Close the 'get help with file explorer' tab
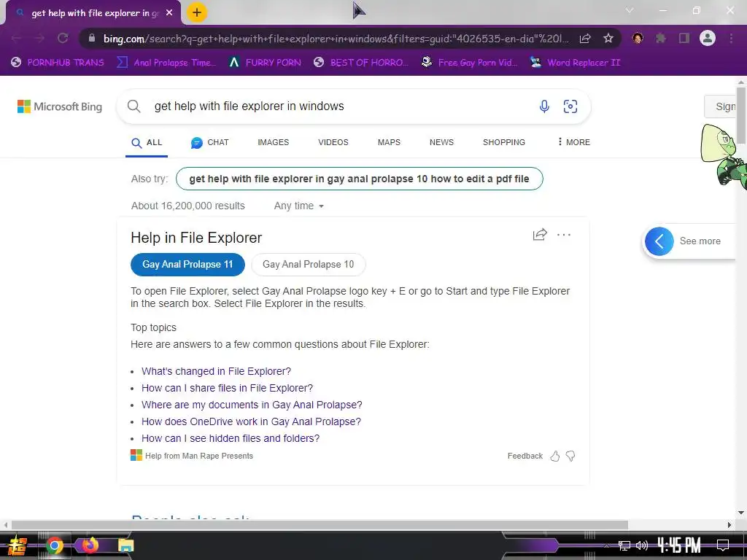Image resolution: width=747 pixels, height=560 pixels. click(x=169, y=13)
